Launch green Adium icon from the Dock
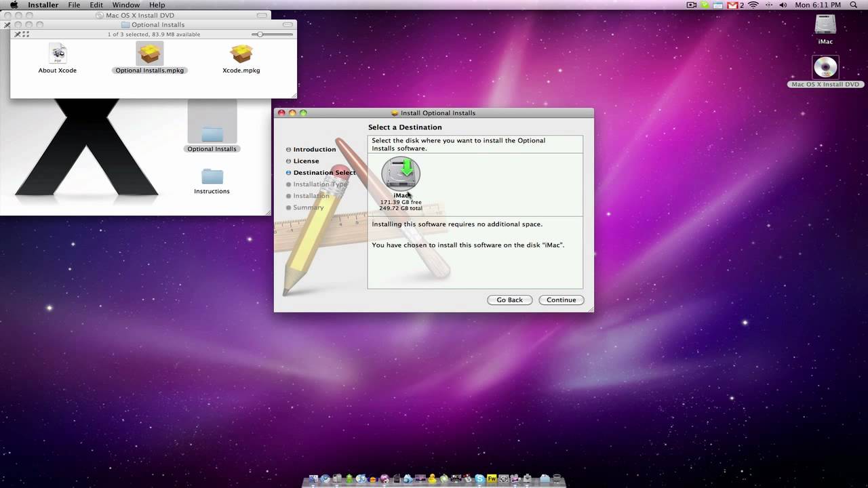The height and width of the screenshot is (488, 868). (349, 479)
